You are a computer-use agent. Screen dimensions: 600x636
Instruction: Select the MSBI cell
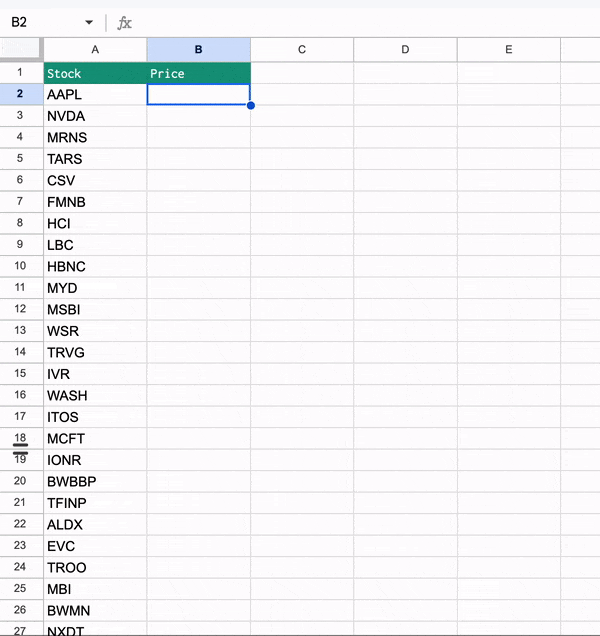tap(95, 309)
